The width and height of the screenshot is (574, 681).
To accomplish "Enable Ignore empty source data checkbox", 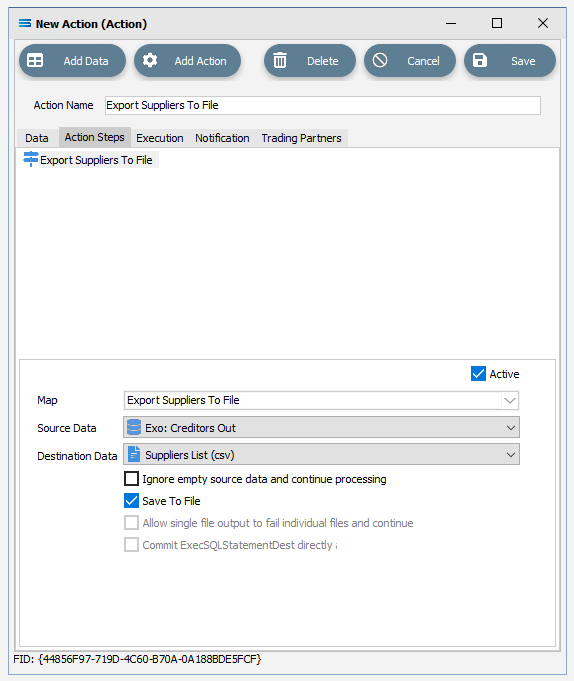I will 132,479.
